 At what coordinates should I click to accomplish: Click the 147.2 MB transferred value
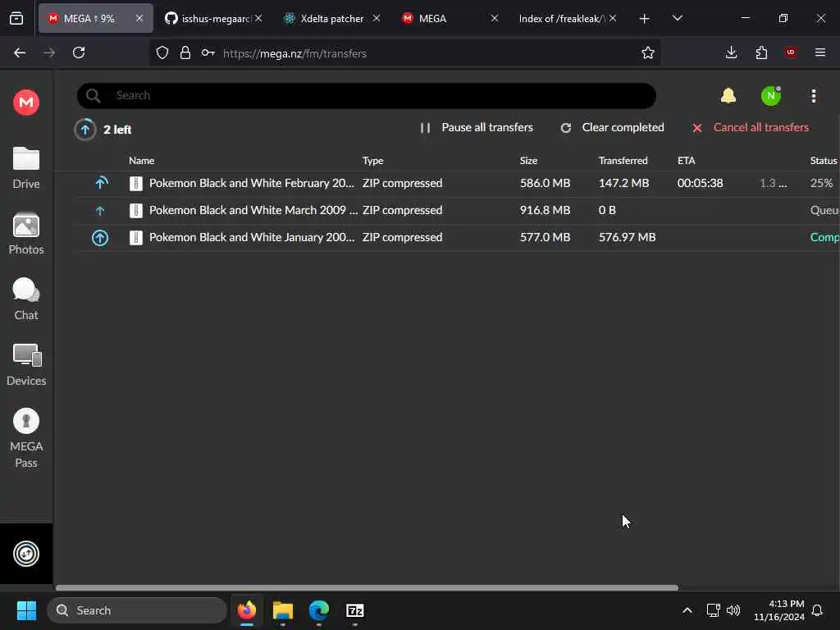click(623, 183)
